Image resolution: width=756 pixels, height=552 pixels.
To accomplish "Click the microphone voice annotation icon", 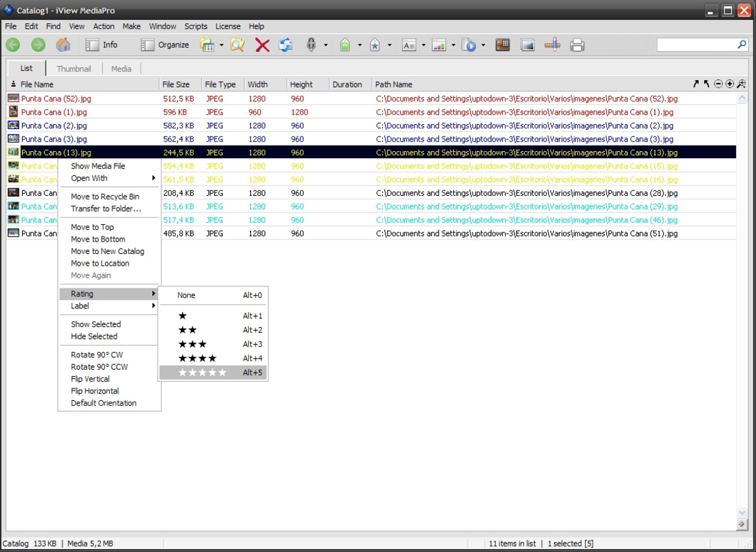I will [312, 45].
